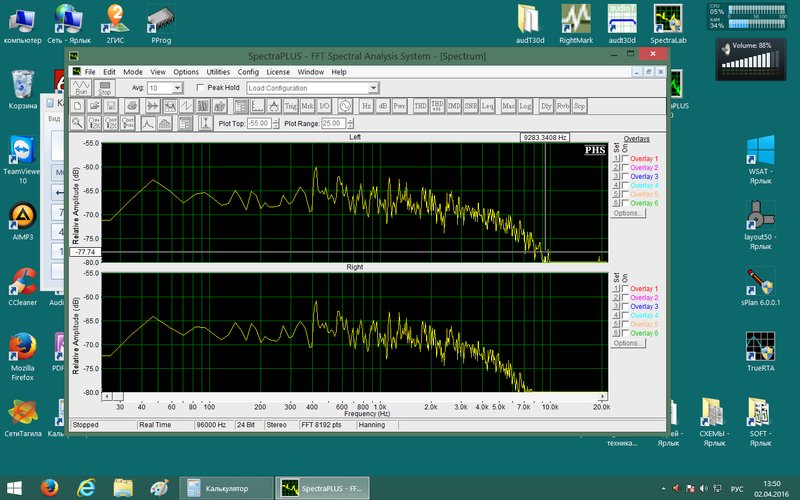
Task: Open Firefox from the taskbar
Action: coord(49,488)
